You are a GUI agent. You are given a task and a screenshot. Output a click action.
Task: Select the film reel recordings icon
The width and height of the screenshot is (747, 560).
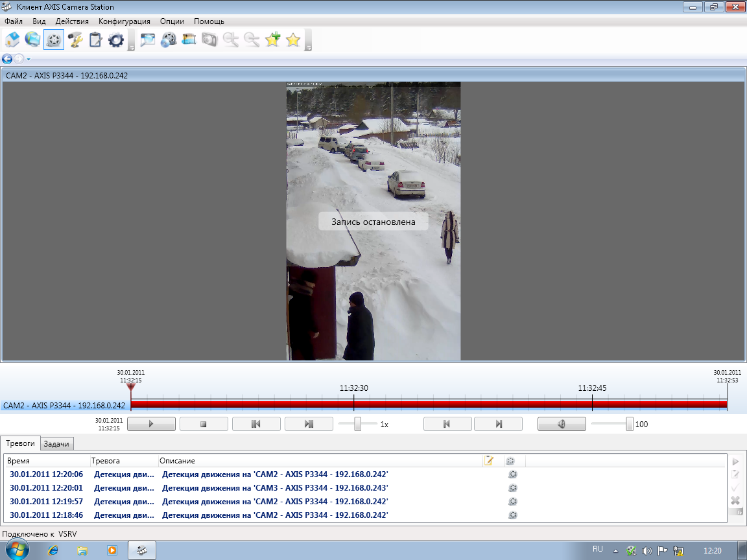[x=54, y=40]
